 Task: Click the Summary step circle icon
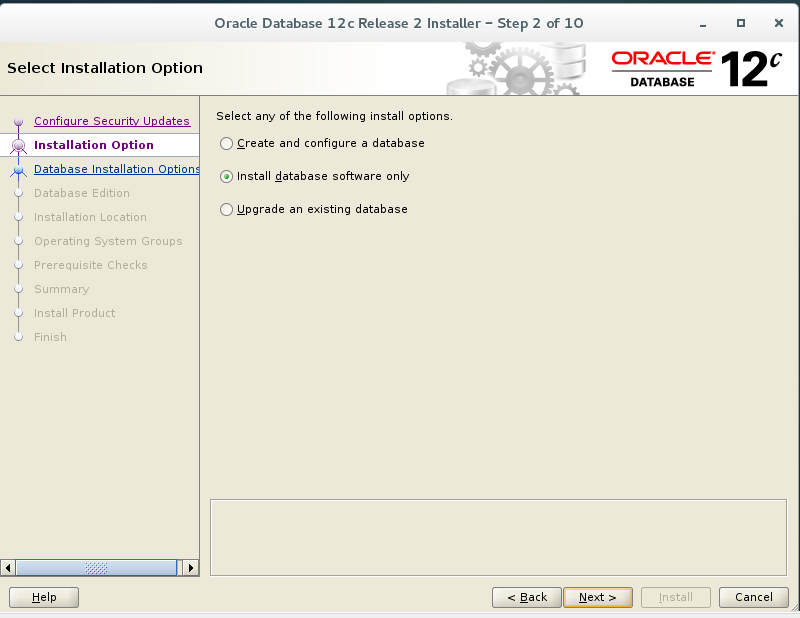click(x=18, y=289)
